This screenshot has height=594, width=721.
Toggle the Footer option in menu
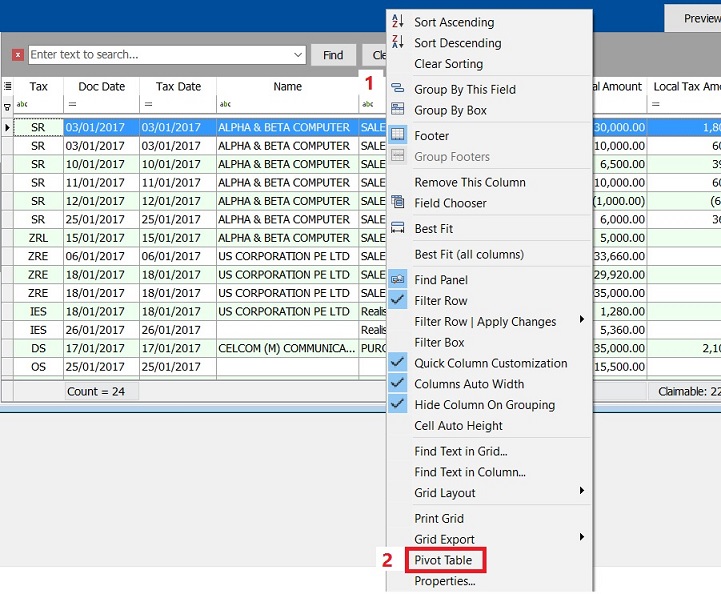431,136
